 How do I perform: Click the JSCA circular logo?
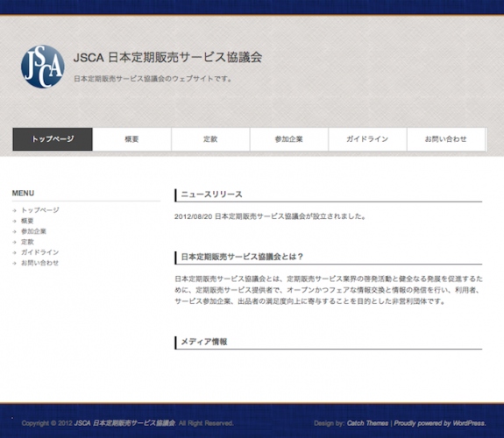(x=43, y=67)
